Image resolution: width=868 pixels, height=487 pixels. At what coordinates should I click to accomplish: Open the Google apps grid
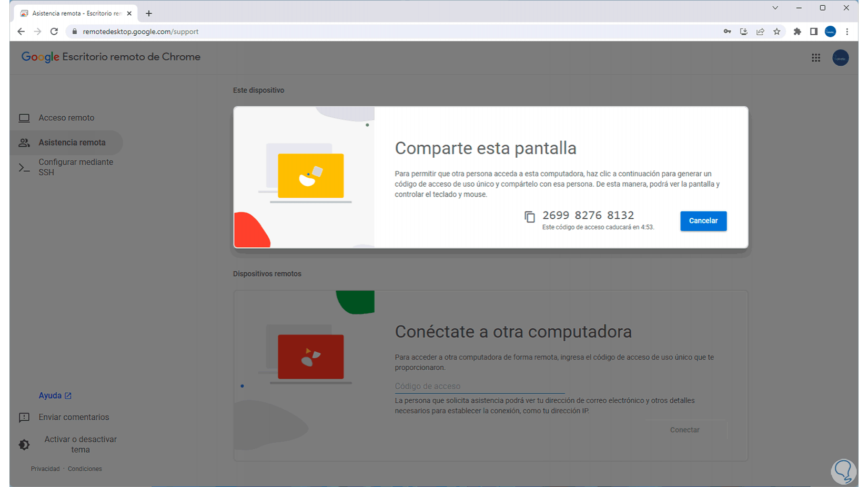pos(816,58)
